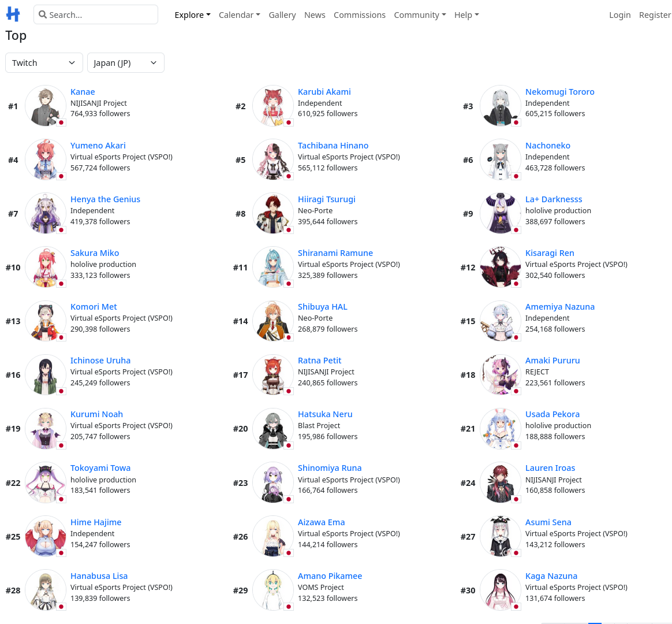Image resolution: width=672 pixels, height=624 pixels.
Task: Open Hiiragi Tsurugi's avatar image
Action: coord(273,213)
